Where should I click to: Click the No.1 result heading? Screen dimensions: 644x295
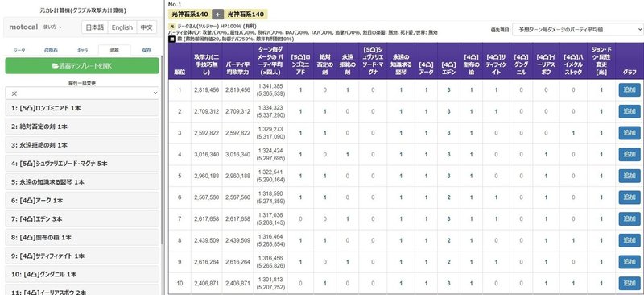pos(175,4)
